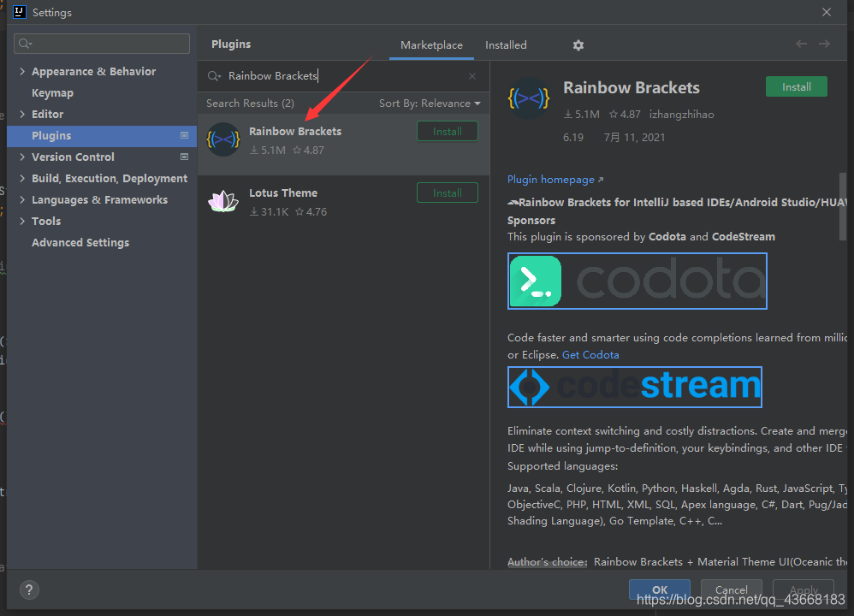Image resolution: width=854 pixels, height=616 pixels.
Task: Confirm settings with the OK button
Action: pyautogui.click(x=660, y=589)
